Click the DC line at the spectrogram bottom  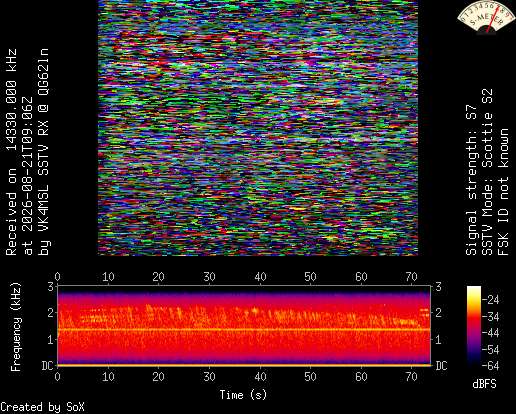[x=244, y=365]
